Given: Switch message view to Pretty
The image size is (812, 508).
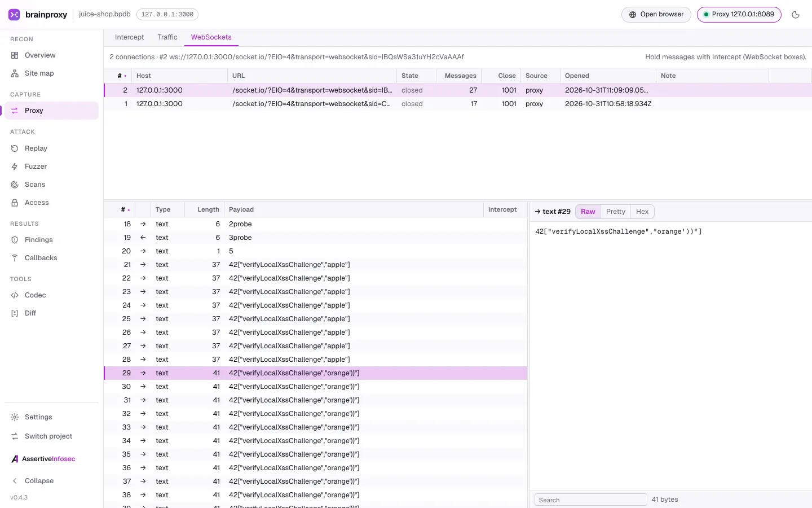Looking at the screenshot, I should (616, 212).
